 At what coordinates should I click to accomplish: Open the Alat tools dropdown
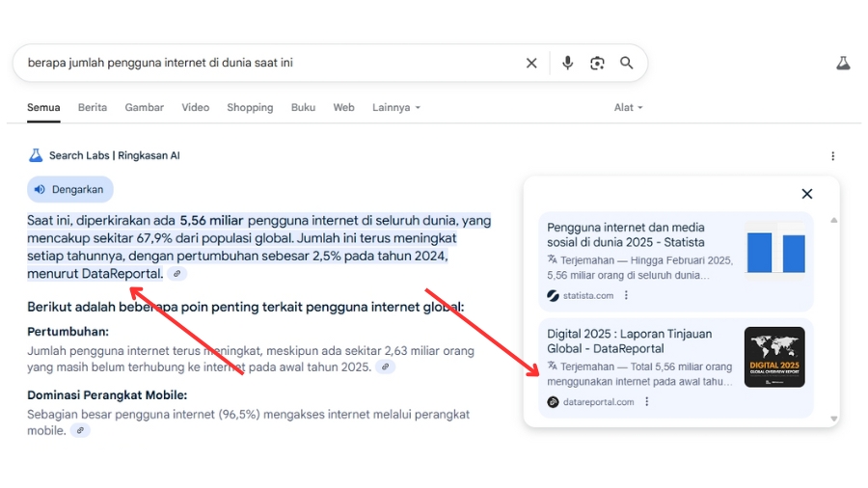coord(628,107)
